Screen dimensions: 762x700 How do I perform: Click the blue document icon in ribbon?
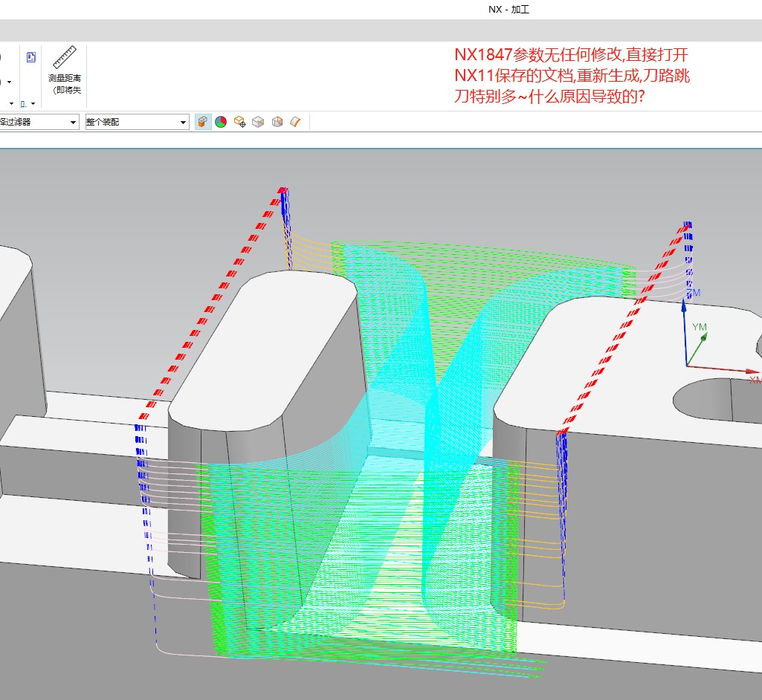[x=31, y=57]
